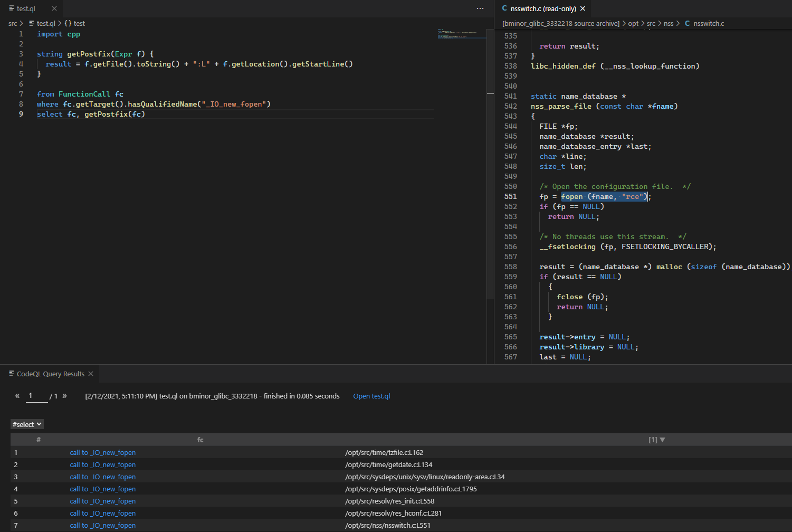
Task: Expand the nss folder breadcrumb
Action: pos(668,23)
